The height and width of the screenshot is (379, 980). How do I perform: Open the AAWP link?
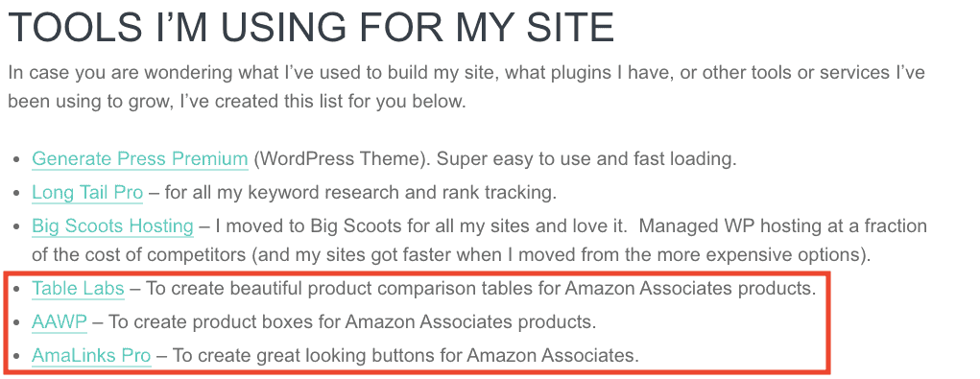pos(60,322)
